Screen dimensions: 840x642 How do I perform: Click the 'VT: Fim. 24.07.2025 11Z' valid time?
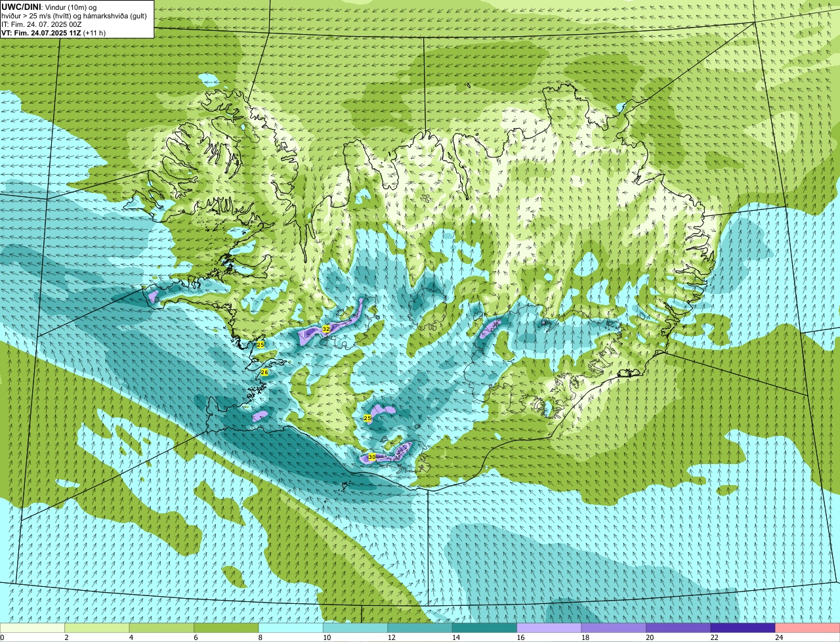pyautogui.click(x=41, y=33)
